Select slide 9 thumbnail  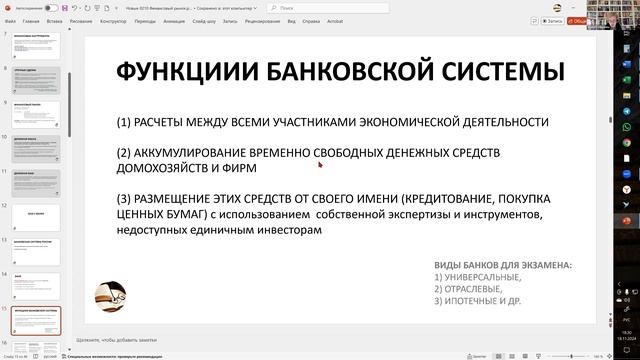coord(36,115)
